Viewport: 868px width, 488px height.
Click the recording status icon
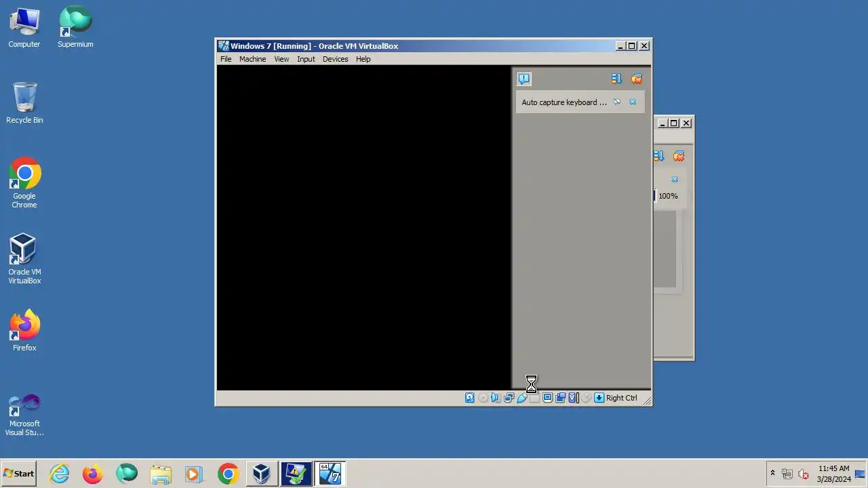point(560,398)
